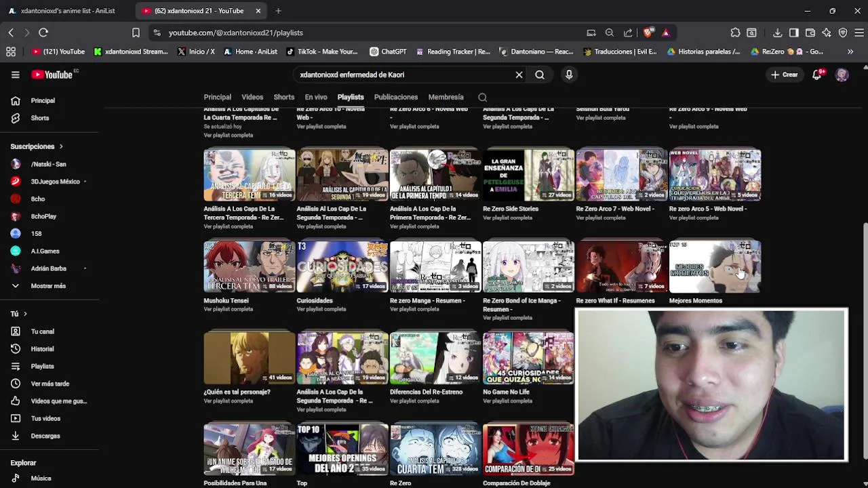868x488 pixels.
Task: Share page via address bar share icon
Action: 628,33
